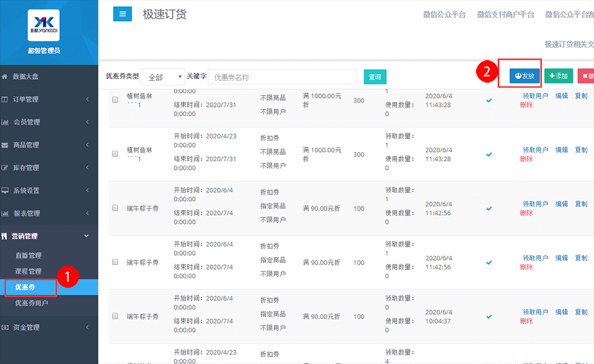Click the 极速订货 page title

(165, 14)
